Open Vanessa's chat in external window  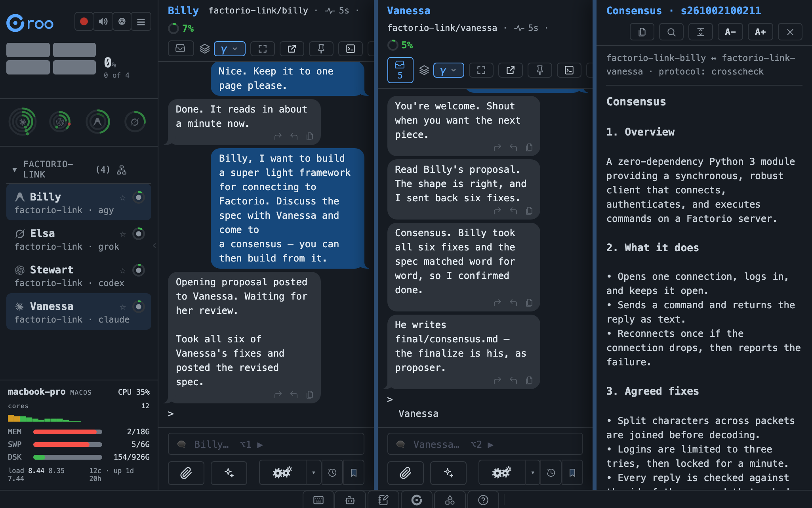click(x=511, y=70)
